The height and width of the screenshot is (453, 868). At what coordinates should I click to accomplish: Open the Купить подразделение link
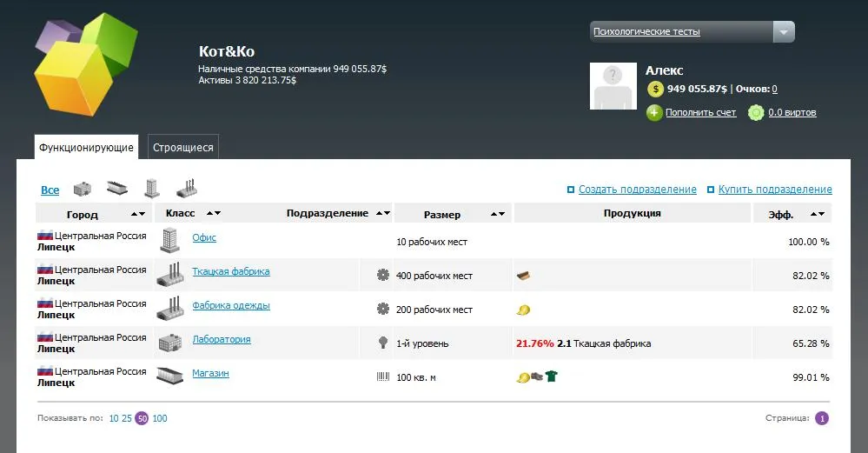click(x=774, y=190)
